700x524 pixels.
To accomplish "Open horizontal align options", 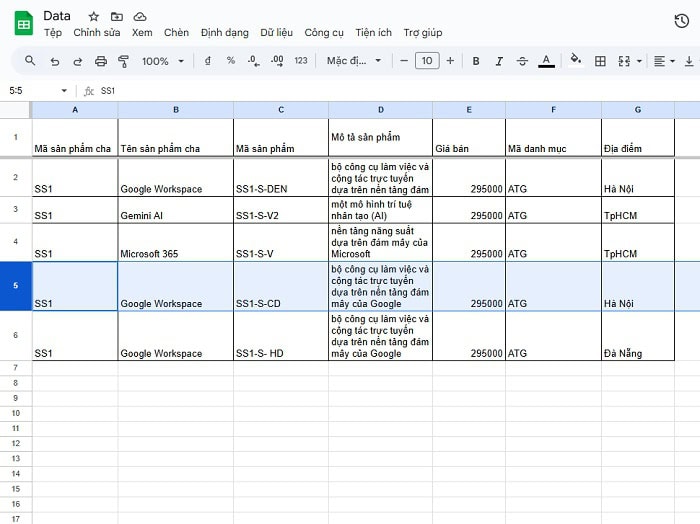I will [x=664, y=61].
